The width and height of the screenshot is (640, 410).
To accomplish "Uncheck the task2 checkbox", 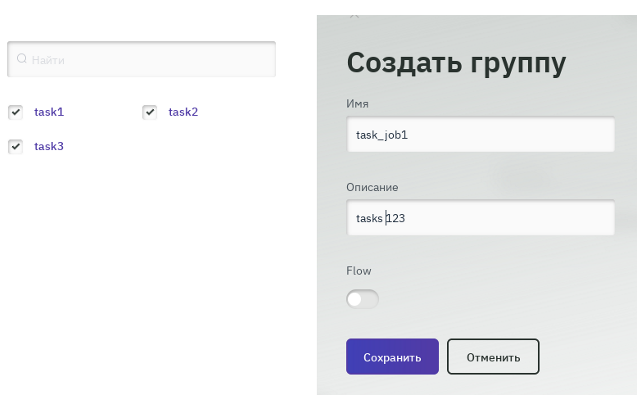I will pos(150,112).
